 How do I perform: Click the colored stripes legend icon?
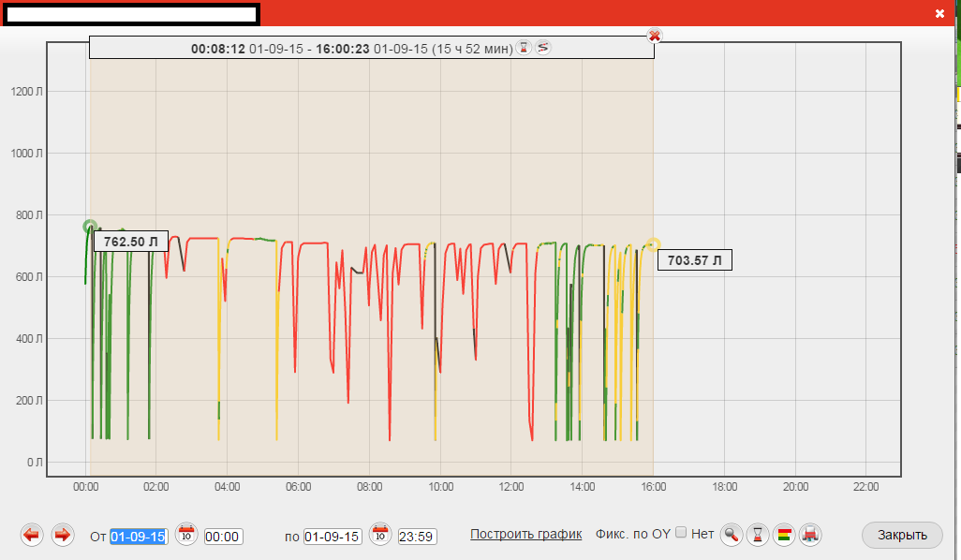click(785, 535)
